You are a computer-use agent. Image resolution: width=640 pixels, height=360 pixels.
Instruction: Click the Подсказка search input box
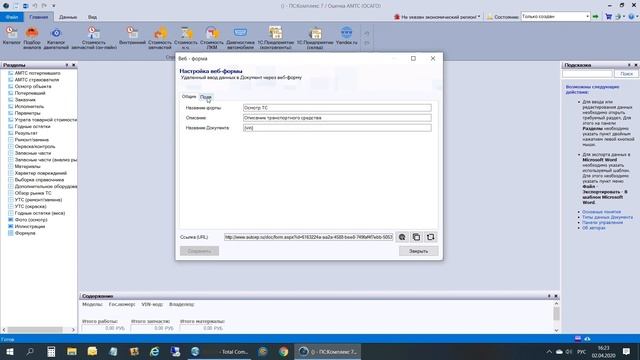coord(587,73)
